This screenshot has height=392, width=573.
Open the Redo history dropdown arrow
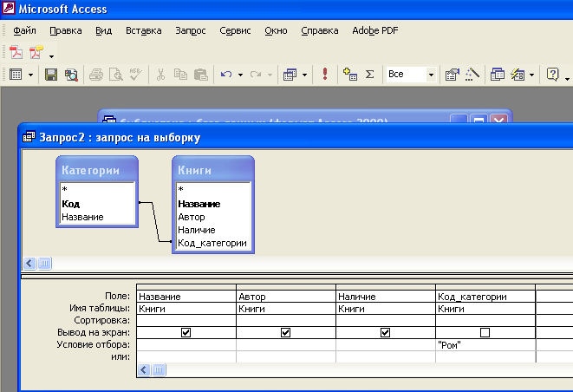click(270, 75)
